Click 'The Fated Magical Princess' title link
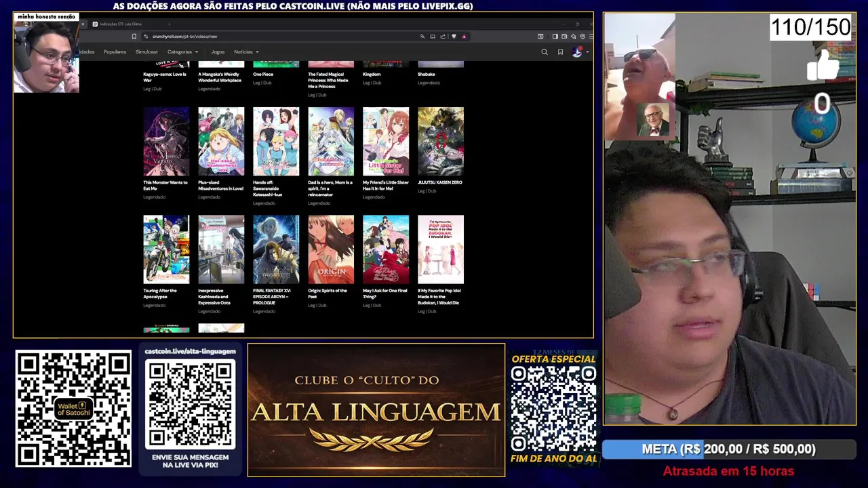This screenshot has width=868, height=488. (328, 80)
